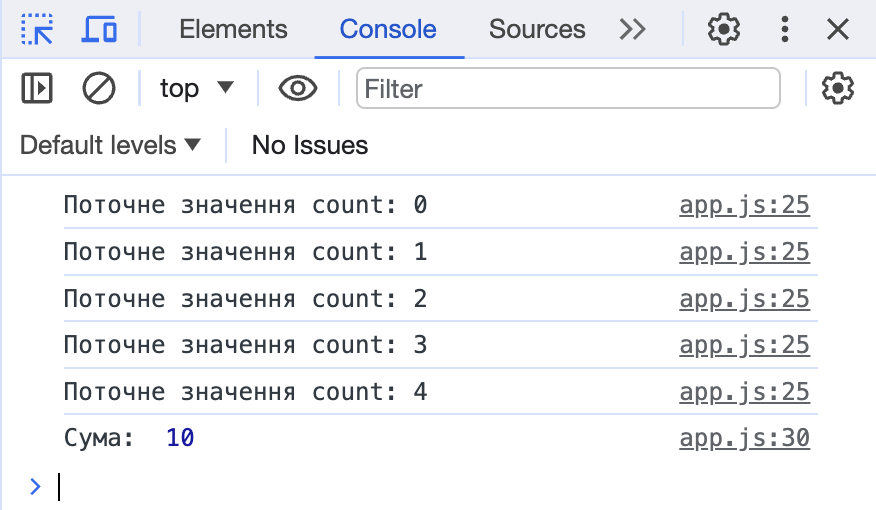Switch to the Elements tab
This screenshot has width=876, height=510.
233,30
